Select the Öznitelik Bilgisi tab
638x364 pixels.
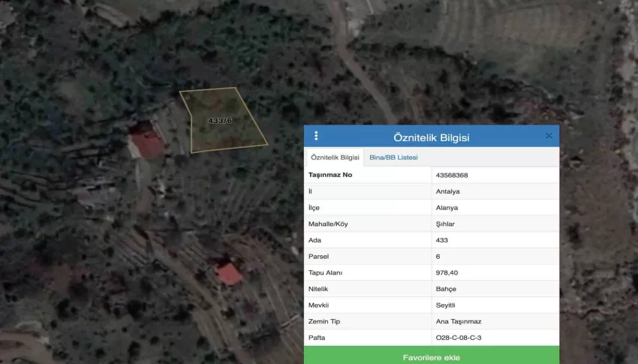pos(335,158)
